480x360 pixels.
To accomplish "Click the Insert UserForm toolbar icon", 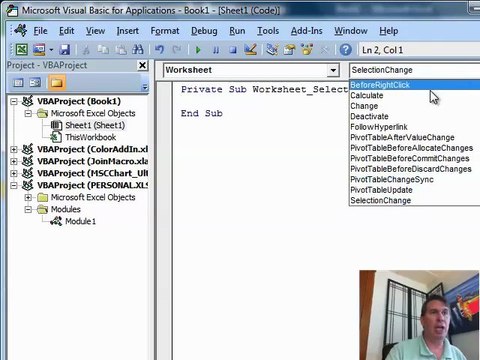I will click(x=39, y=50).
